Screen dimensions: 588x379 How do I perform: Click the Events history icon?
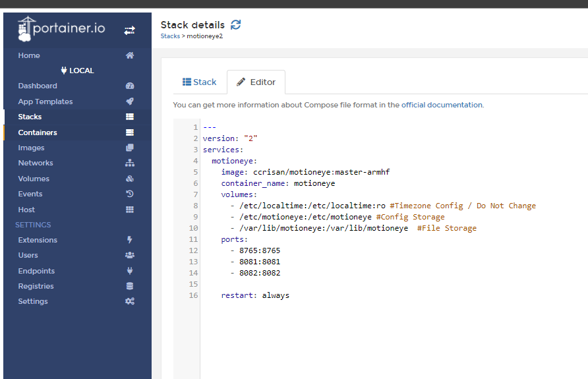click(130, 194)
